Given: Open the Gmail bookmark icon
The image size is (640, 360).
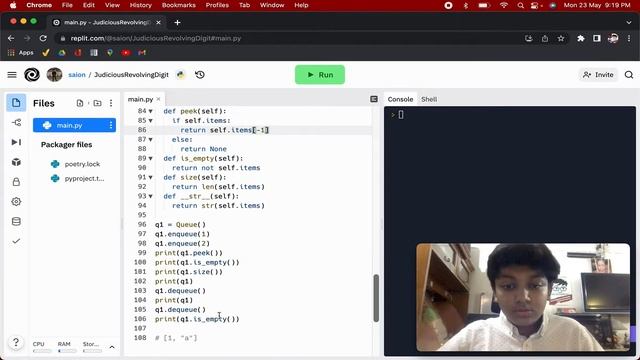Looking at the screenshot, I should click(x=142, y=53).
